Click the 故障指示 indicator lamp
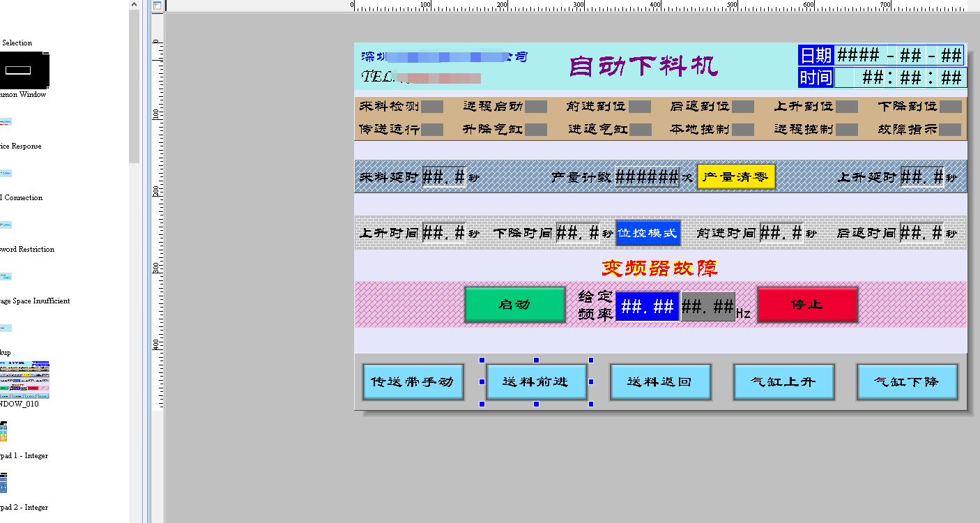This screenshot has height=523, width=980. [x=950, y=130]
